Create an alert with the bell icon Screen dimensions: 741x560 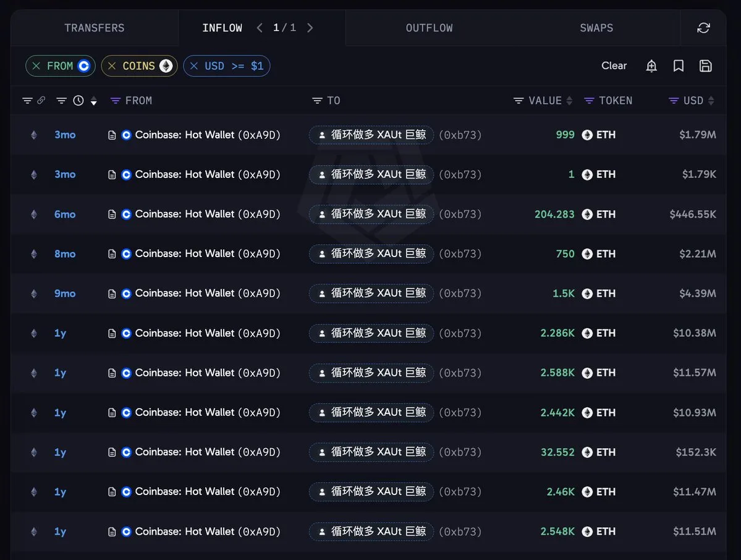click(x=651, y=66)
